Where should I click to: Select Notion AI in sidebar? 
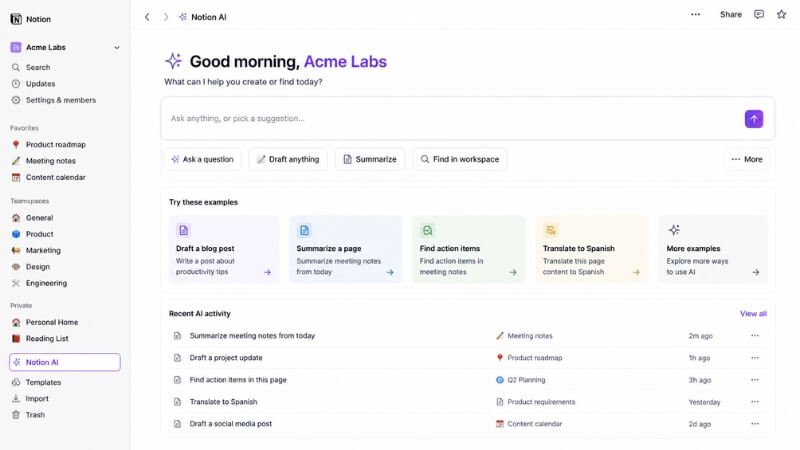pos(65,362)
